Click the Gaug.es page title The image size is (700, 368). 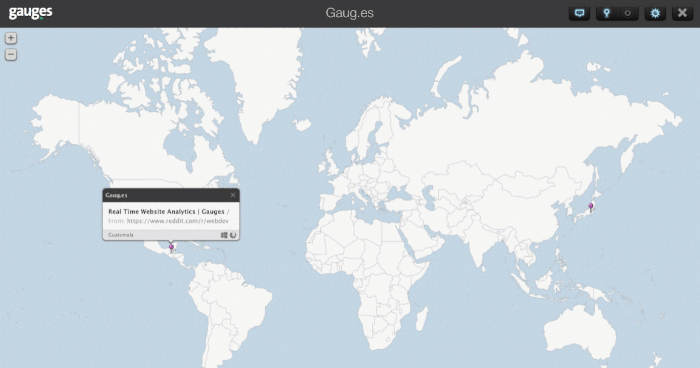pyautogui.click(x=350, y=13)
